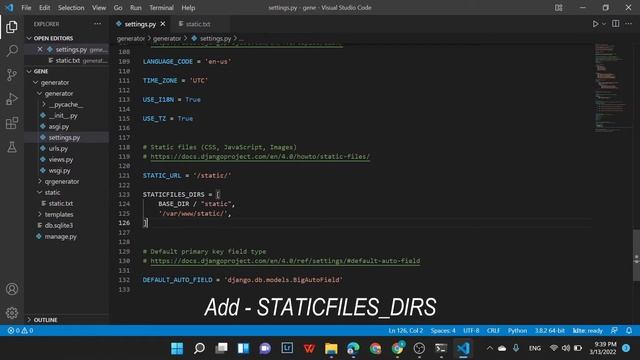The width and height of the screenshot is (640, 360).
Task: Open Windows taskbar search
Action: tap(199, 348)
